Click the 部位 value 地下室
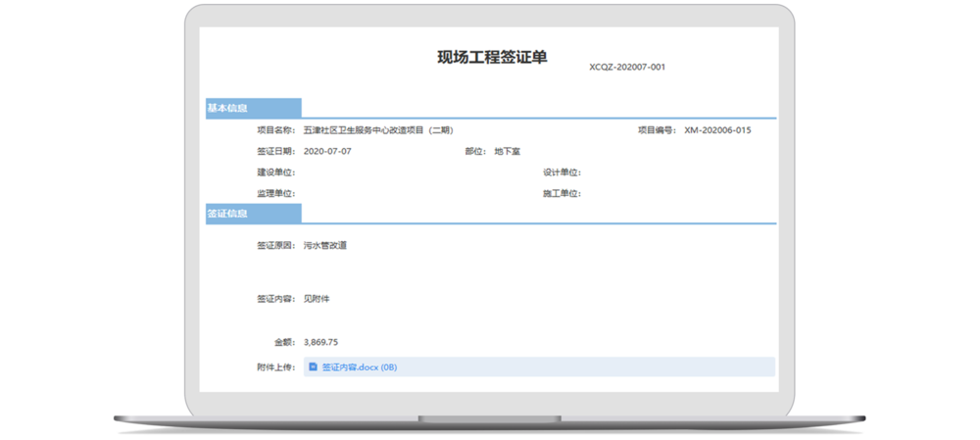Image resolution: width=980 pixels, height=440 pixels. click(x=509, y=152)
